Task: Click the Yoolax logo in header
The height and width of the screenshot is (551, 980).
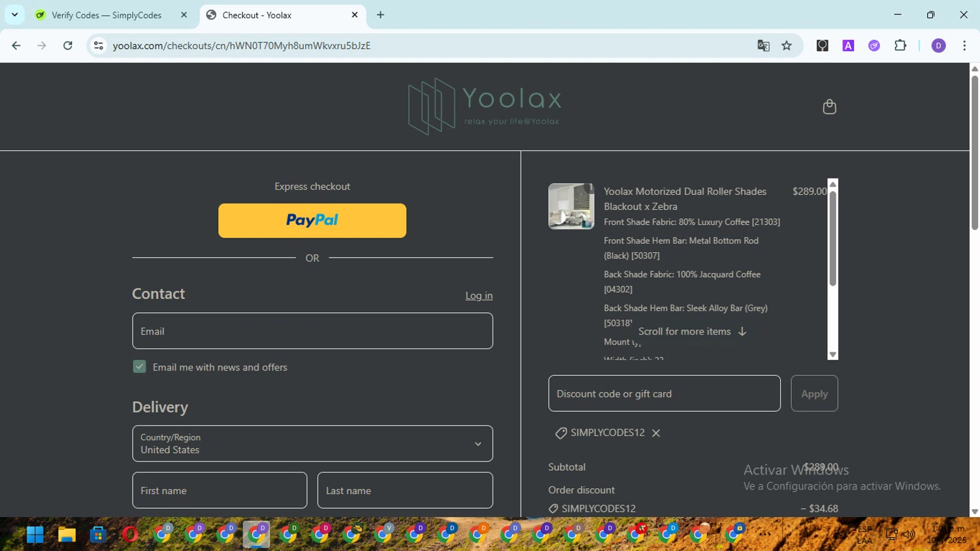Action: (485, 107)
